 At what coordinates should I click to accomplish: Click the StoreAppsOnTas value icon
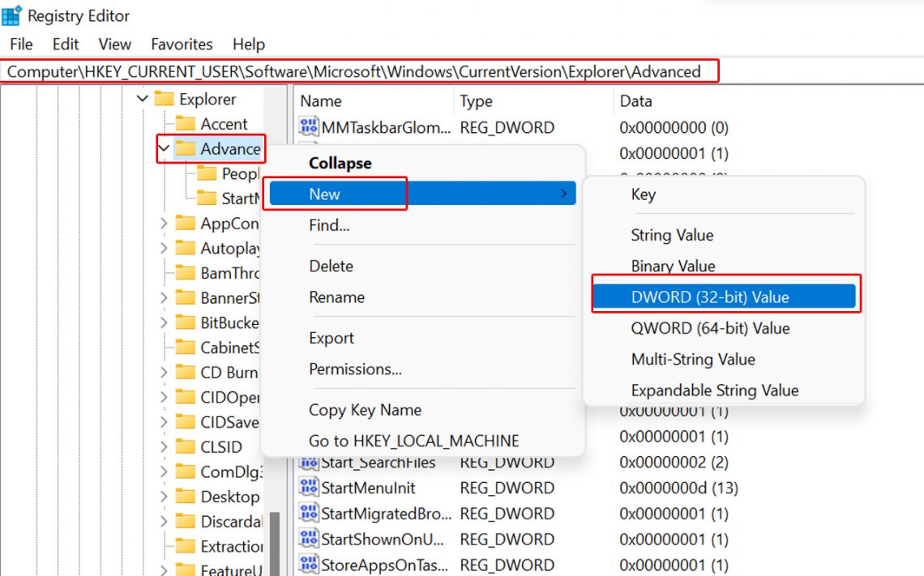(309, 565)
